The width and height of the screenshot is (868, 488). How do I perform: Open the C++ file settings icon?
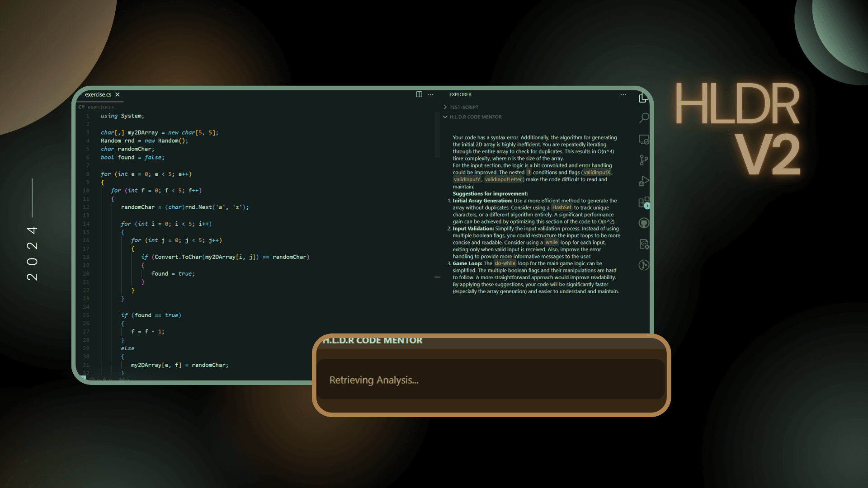tap(644, 244)
